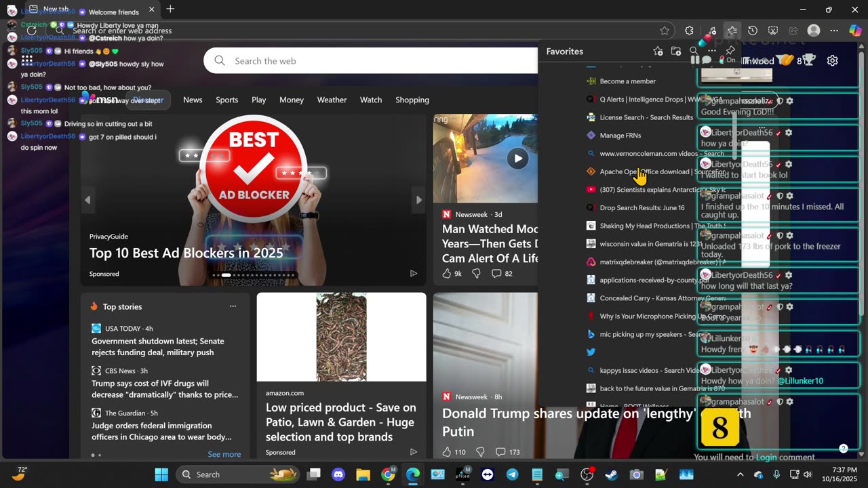Image resolution: width=868 pixels, height=488 pixels.
Task: Open Become a member favorite
Action: [x=628, y=81]
